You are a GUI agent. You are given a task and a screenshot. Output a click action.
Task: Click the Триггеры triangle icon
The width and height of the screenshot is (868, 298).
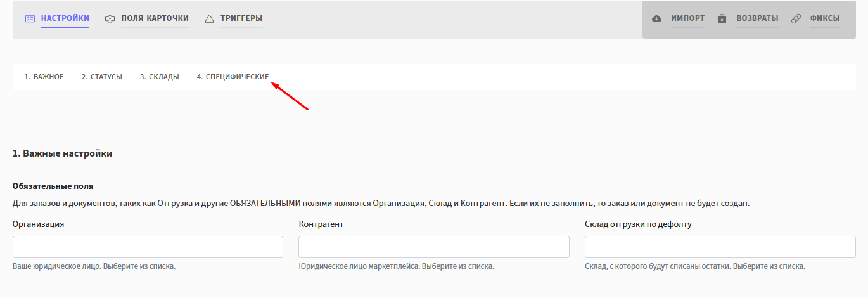tap(209, 19)
